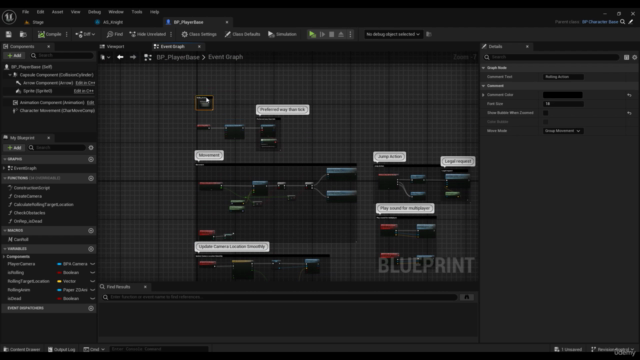Open the Content Drawer

(x=22, y=349)
